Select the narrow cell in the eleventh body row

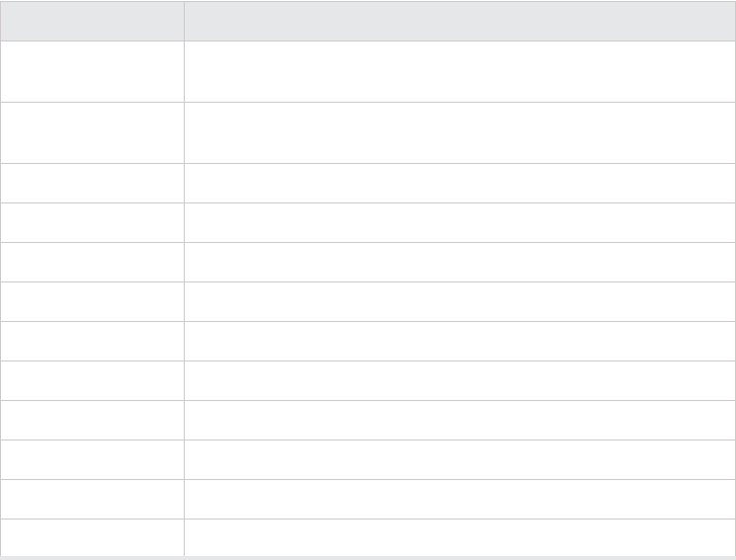point(93,499)
